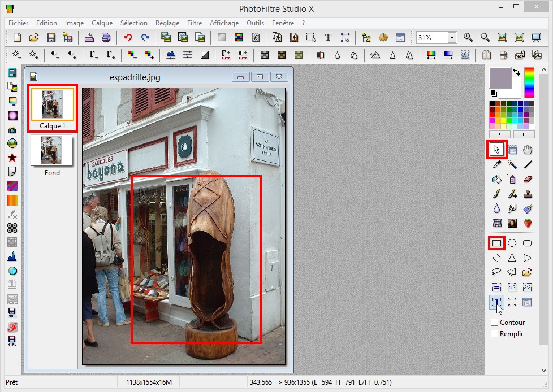Increase brightness with the sun plus icon

point(34,55)
